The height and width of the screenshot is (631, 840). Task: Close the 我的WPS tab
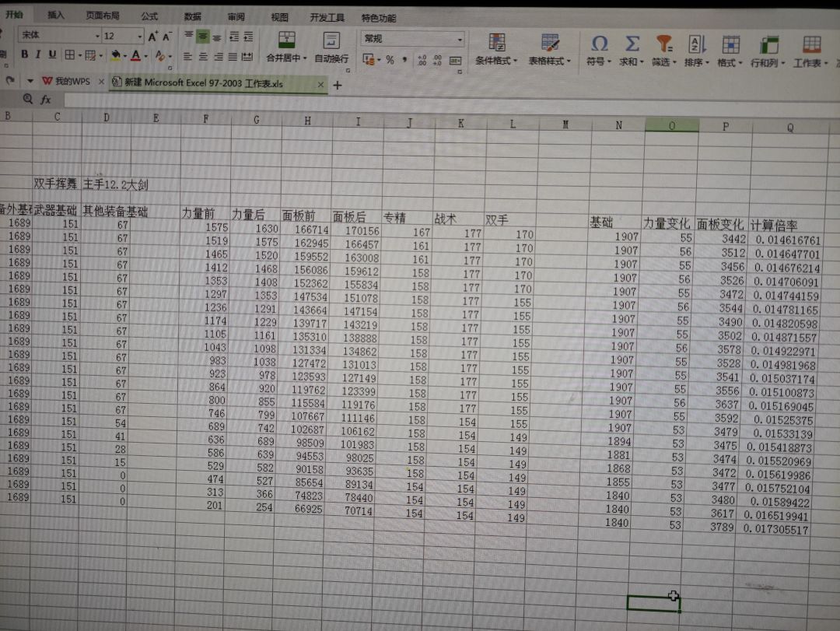pos(100,82)
